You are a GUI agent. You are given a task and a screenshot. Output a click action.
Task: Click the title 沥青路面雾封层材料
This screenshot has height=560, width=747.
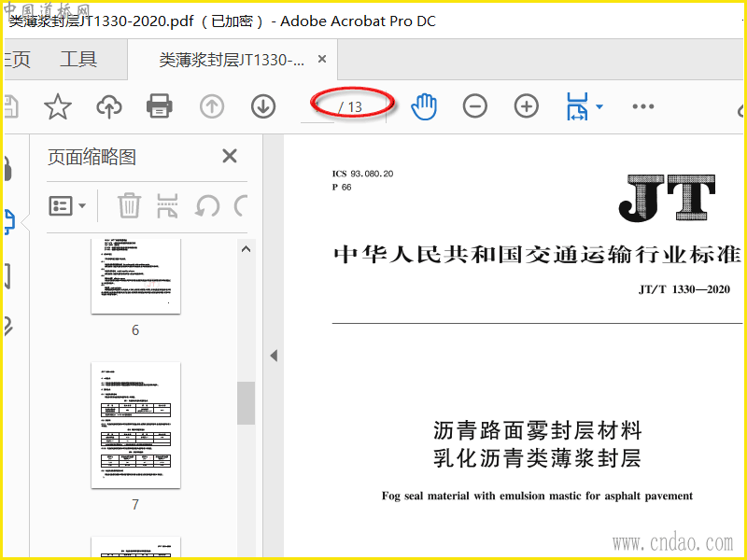coord(538,430)
